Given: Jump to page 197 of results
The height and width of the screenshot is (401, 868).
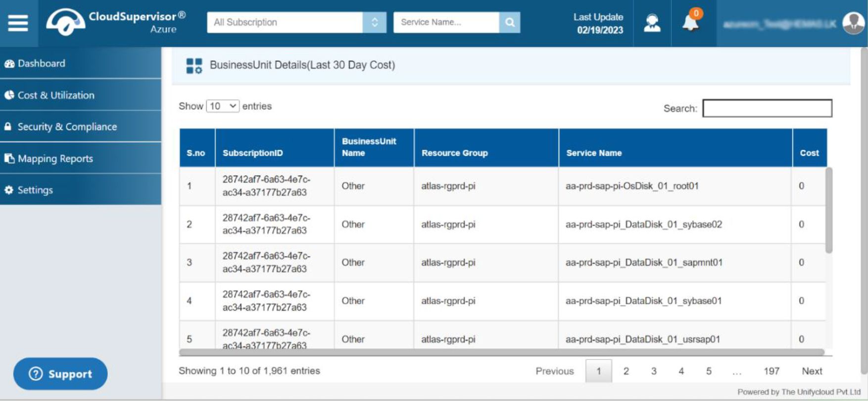Looking at the screenshot, I should point(771,371).
